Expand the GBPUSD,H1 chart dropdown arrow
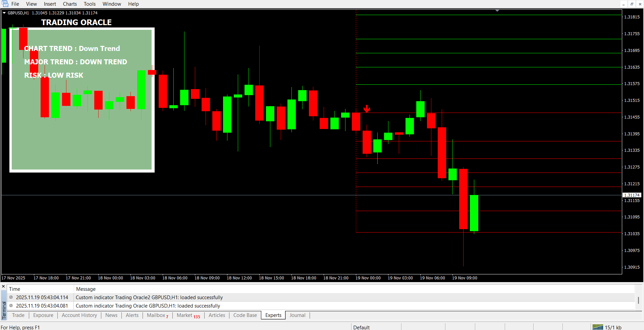Image resolution: width=644 pixels, height=330 pixels. pos(4,13)
